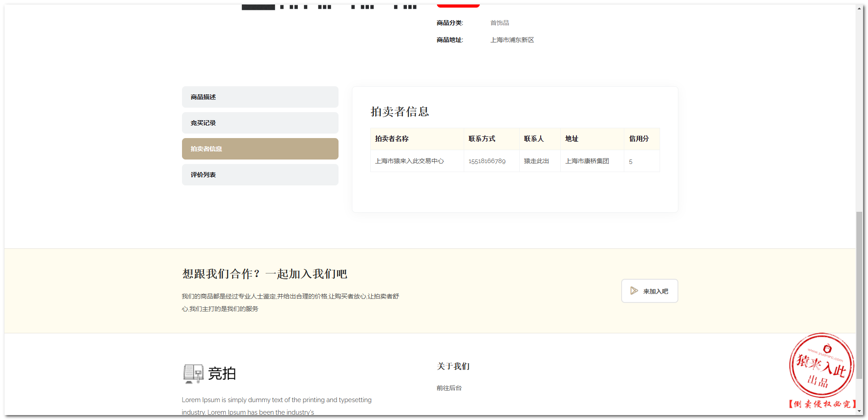Click the vertical scrollbar thumb
The width and height of the screenshot is (868, 420).
coord(860,295)
